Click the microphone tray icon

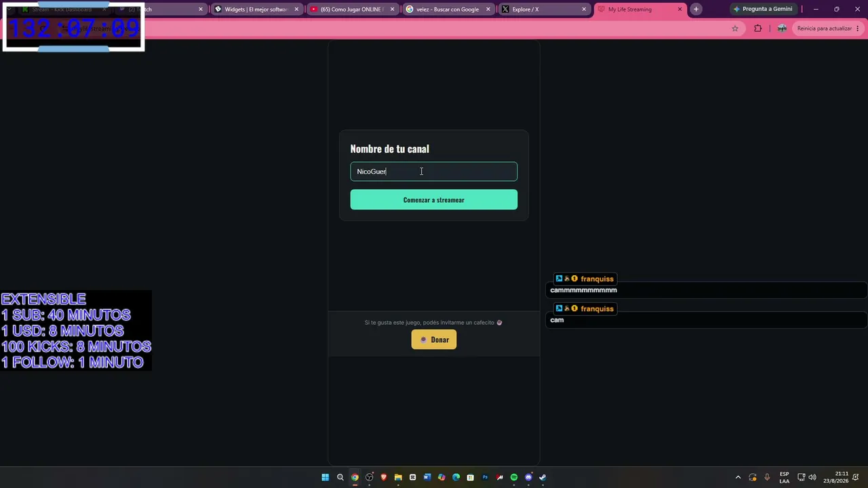(767, 477)
